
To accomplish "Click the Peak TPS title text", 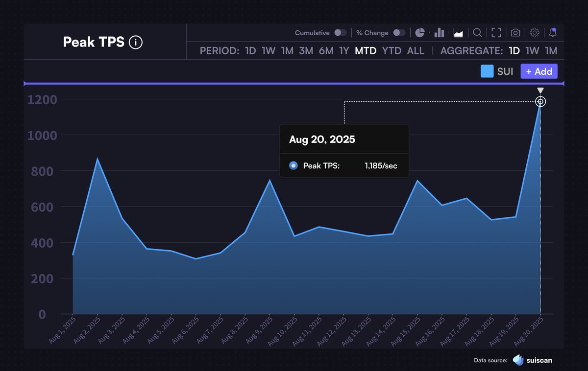I will click(94, 43).
